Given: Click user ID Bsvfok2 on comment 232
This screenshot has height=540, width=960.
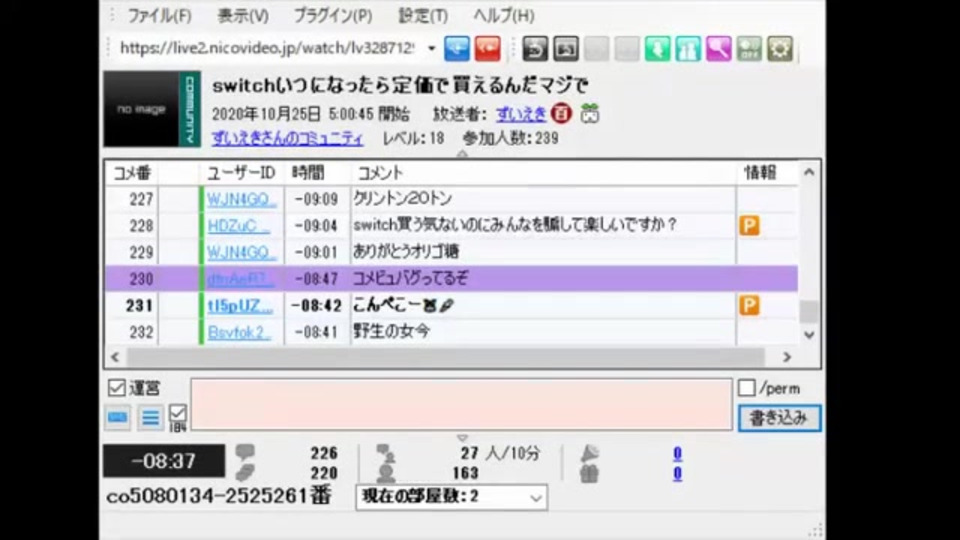Looking at the screenshot, I should coord(239,332).
